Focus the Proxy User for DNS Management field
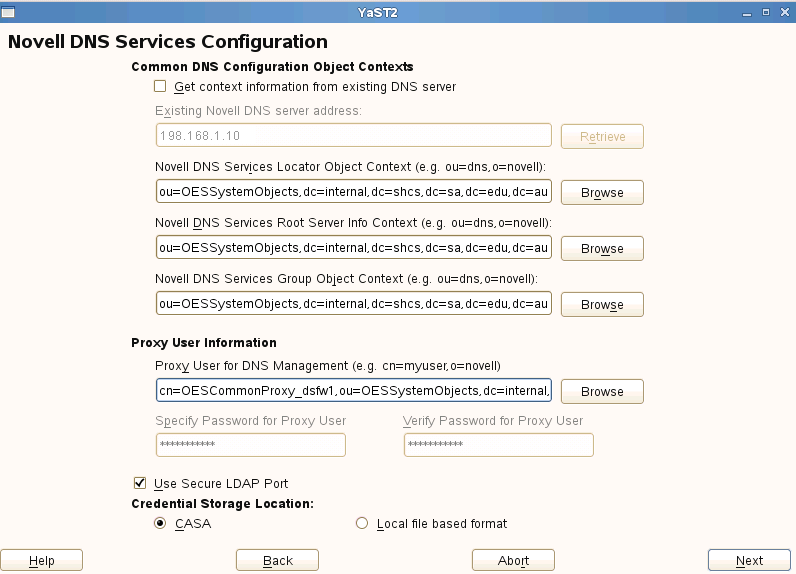The width and height of the screenshot is (796, 574). click(353, 391)
